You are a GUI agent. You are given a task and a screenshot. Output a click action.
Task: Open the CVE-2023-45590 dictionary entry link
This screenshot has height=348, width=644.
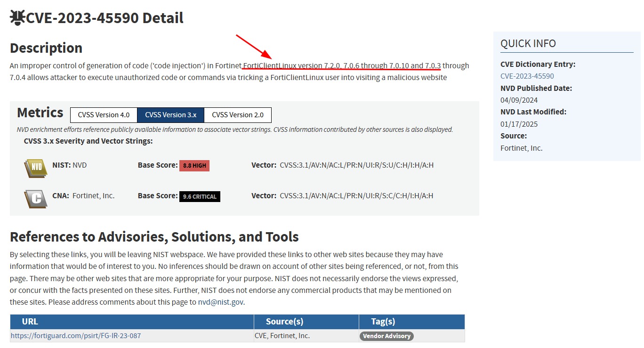[x=527, y=76]
